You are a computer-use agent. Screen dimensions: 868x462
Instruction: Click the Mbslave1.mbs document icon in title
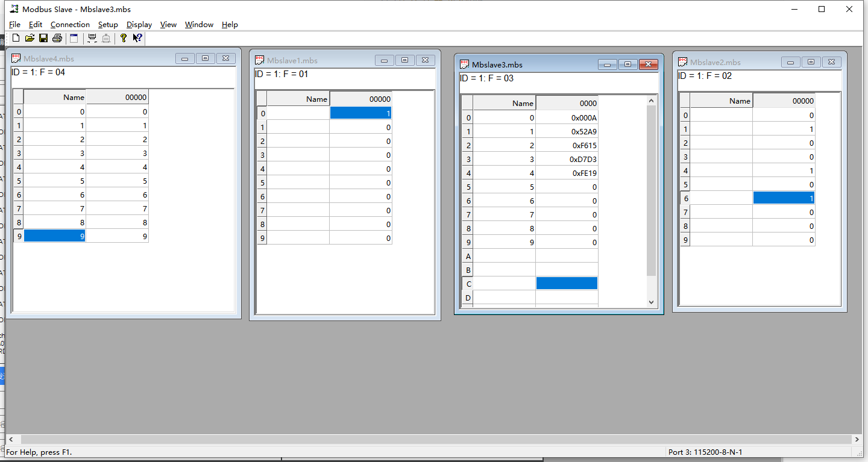pyautogui.click(x=260, y=60)
